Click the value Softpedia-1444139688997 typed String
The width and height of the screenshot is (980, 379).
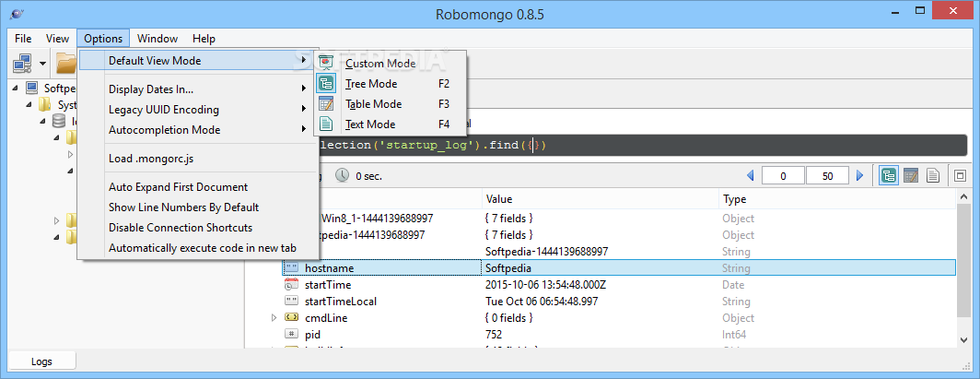pos(546,252)
